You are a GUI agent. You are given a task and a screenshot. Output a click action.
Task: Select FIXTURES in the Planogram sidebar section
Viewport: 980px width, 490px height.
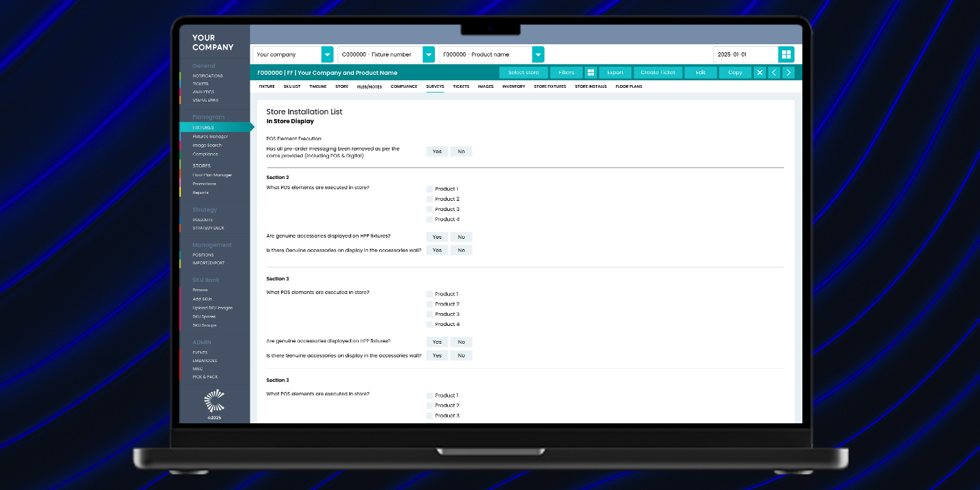[x=215, y=127]
